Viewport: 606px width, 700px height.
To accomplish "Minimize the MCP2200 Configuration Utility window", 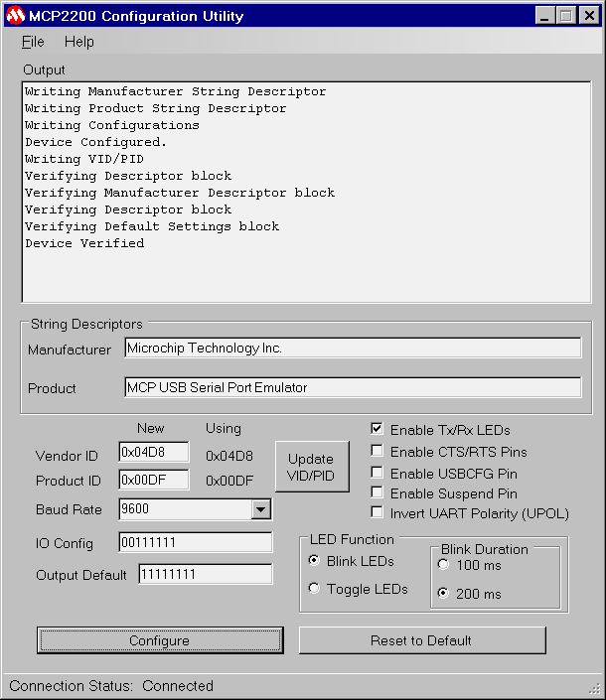I will point(544,16).
